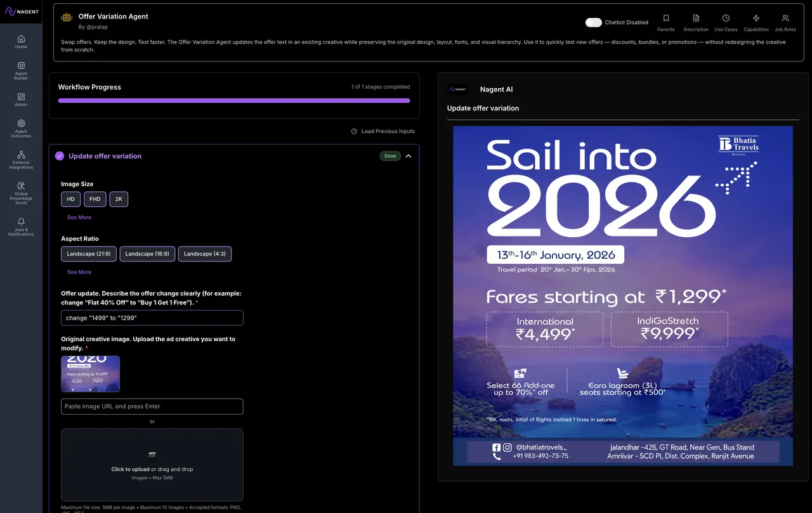812x513 pixels.
Task: Click the Image Size label
Action: (77, 184)
